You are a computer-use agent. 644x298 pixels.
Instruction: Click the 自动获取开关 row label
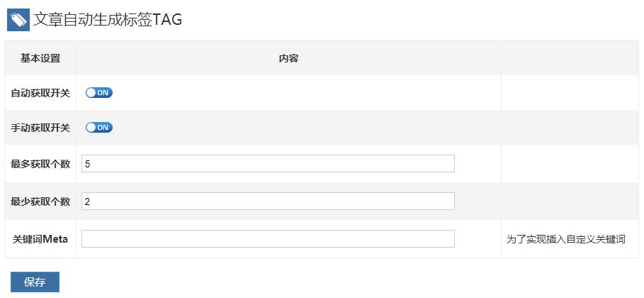[40, 93]
